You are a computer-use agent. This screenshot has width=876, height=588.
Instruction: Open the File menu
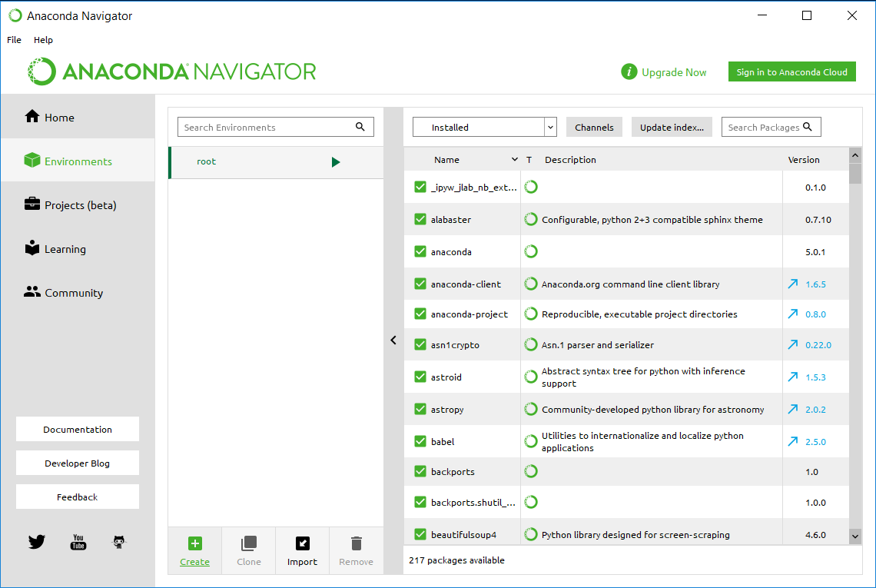(x=15, y=40)
